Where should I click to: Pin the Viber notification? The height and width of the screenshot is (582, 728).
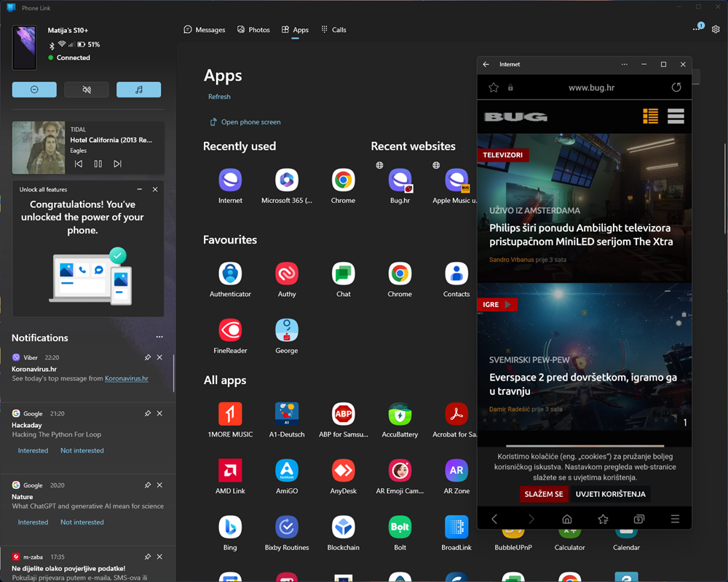coord(148,357)
